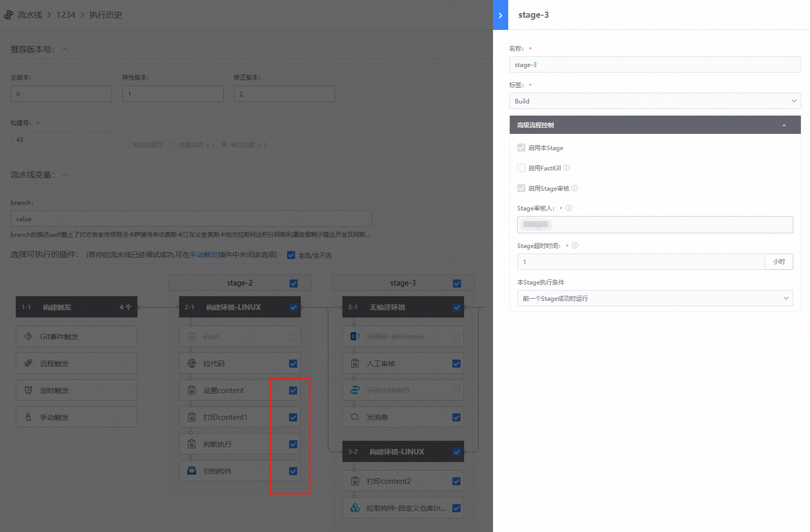The width and height of the screenshot is (810, 532).
Task: Click info icon next to Stage超时时间
Action: tap(575, 245)
